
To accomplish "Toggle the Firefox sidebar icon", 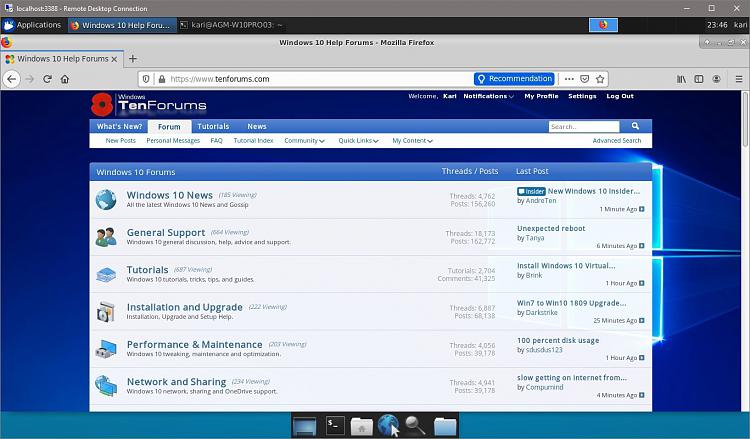I will pos(699,79).
